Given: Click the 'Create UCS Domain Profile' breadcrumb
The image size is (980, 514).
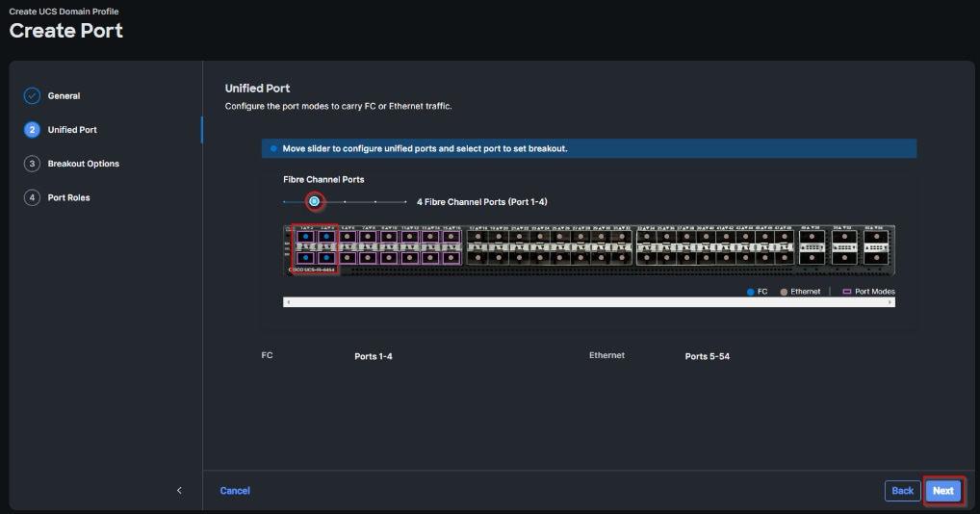Looking at the screenshot, I should pos(64,12).
